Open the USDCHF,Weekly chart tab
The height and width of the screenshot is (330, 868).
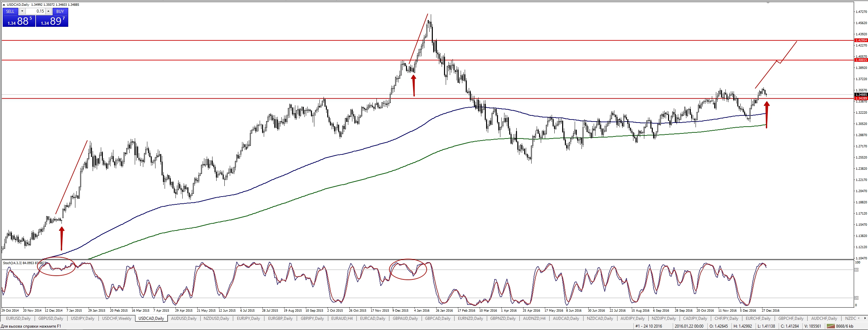pyautogui.click(x=117, y=318)
